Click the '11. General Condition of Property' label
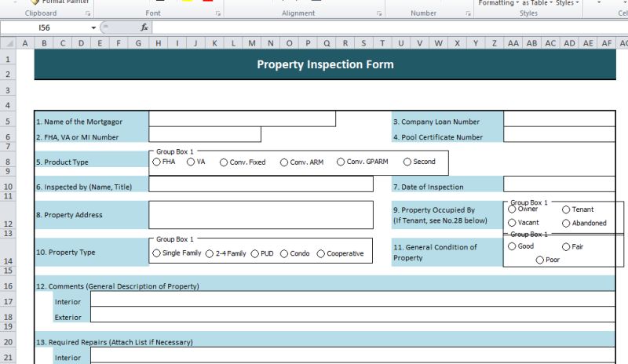 pos(435,253)
